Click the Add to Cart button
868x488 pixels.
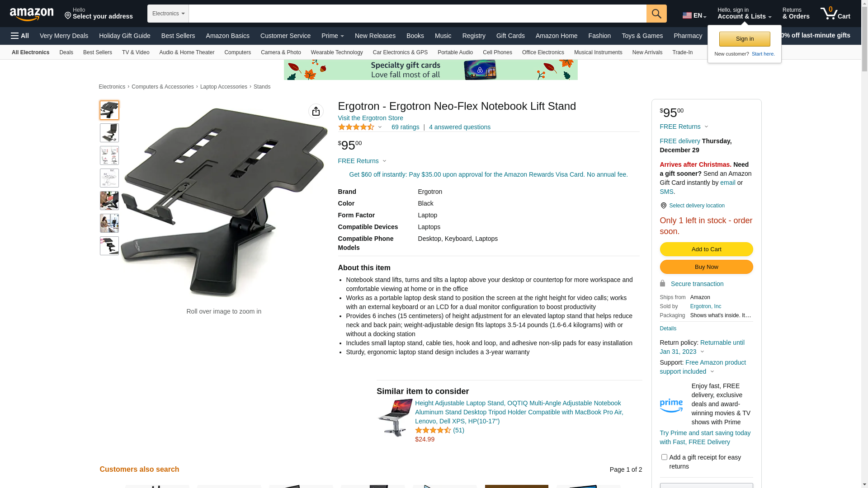pos(706,249)
